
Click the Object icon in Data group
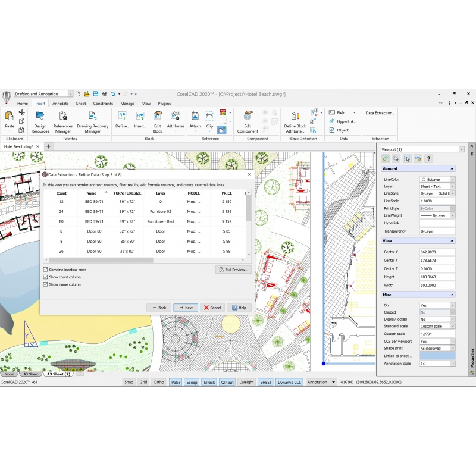[x=332, y=130]
